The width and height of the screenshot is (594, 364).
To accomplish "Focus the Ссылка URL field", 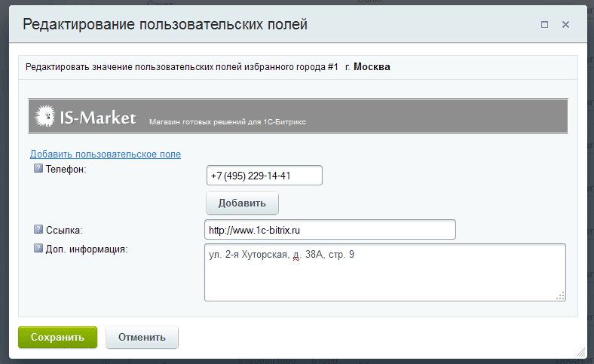I will click(330, 230).
